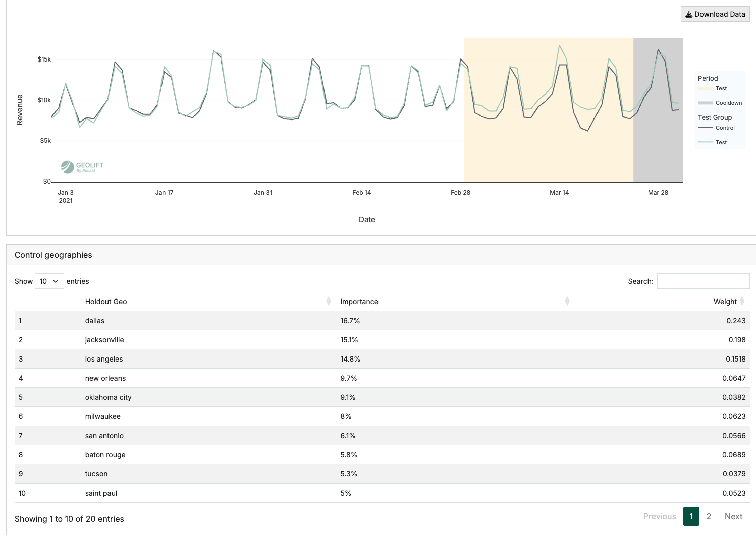Open the Show entries count dropdown
Screen dimensions: 756x539
tap(49, 281)
